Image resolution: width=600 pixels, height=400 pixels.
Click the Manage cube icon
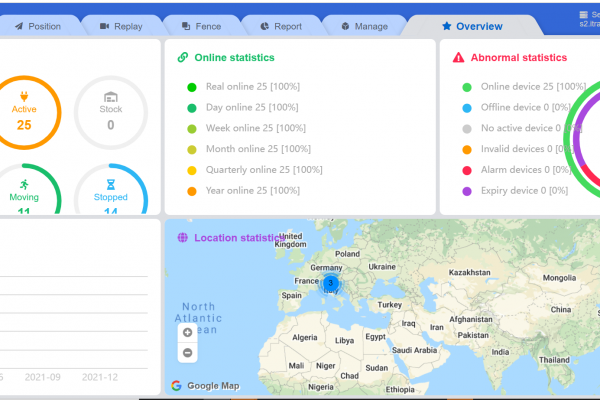(x=345, y=26)
